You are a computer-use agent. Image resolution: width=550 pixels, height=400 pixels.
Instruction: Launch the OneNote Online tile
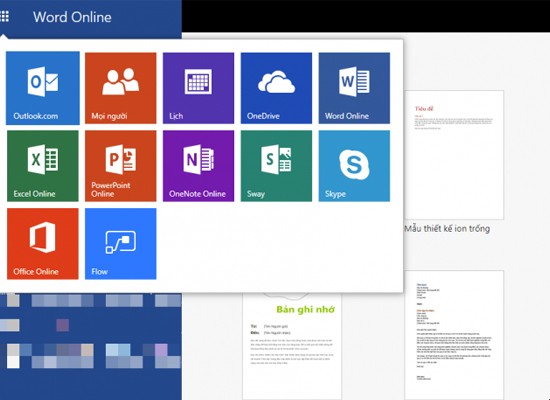tap(199, 166)
